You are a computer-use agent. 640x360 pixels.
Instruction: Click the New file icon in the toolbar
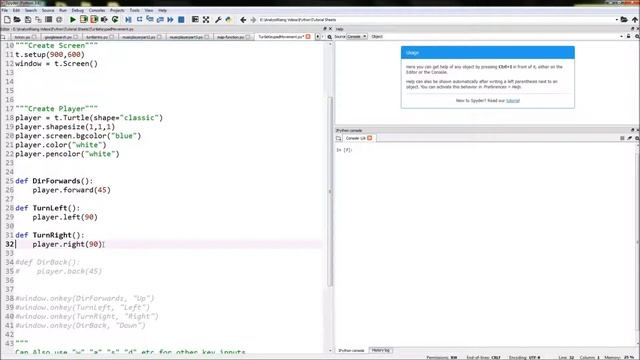[7, 20]
